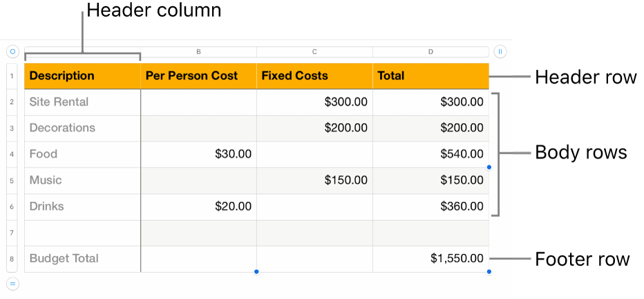
Task: Select the $30.00 cell in the Food row
Action: 198,154
